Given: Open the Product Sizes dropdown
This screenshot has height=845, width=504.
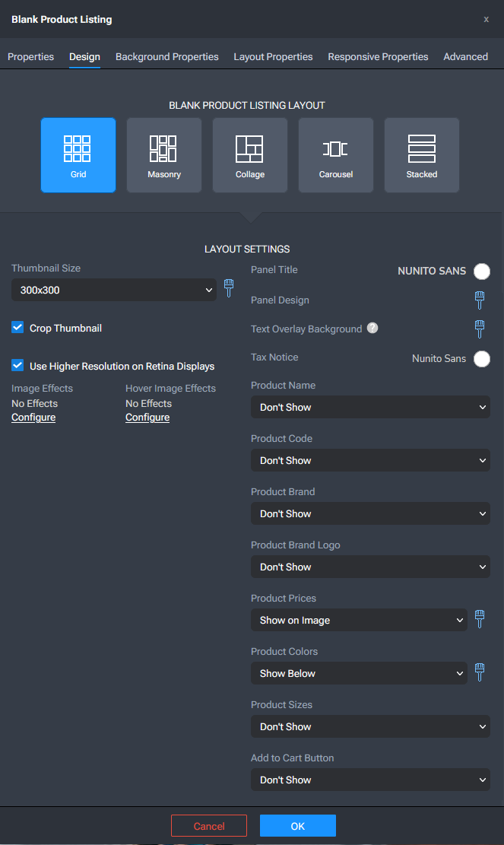Looking at the screenshot, I should pyautogui.click(x=370, y=726).
